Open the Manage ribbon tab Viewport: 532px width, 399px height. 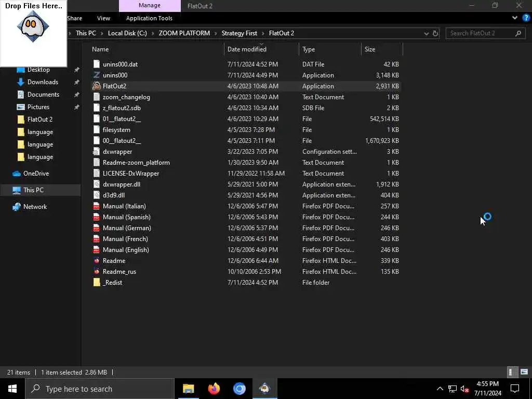pos(150,6)
